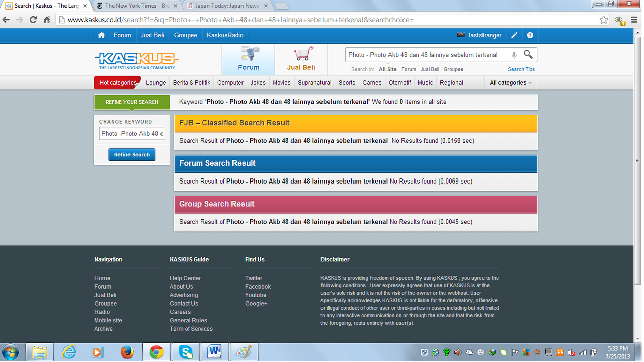Image resolution: width=644 pixels, height=362 pixels.
Task: Click the Change Keyword input field
Action: [x=132, y=134]
